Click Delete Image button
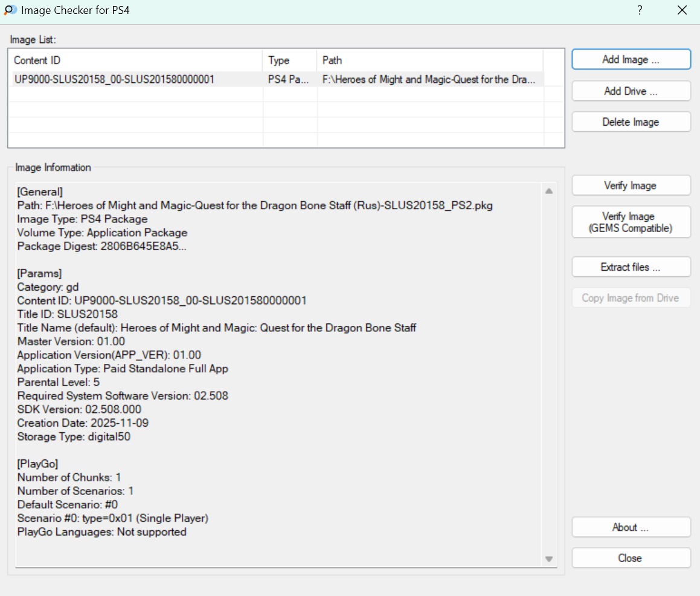Image resolution: width=700 pixels, height=596 pixels. point(631,122)
